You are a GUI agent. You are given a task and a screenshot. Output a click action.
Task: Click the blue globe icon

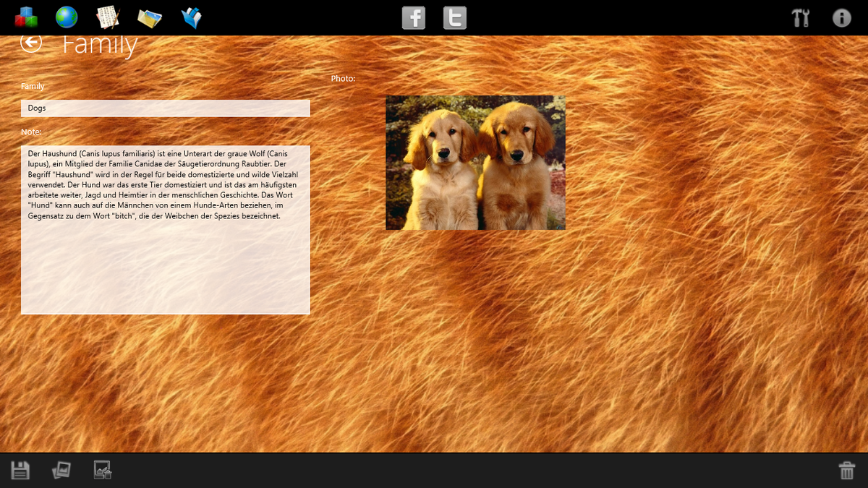pyautogui.click(x=67, y=17)
